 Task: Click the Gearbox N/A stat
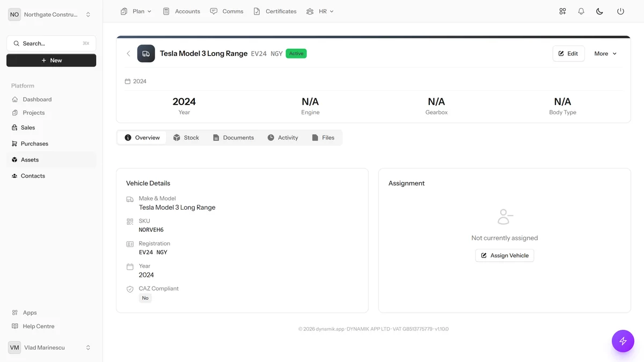click(x=436, y=106)
